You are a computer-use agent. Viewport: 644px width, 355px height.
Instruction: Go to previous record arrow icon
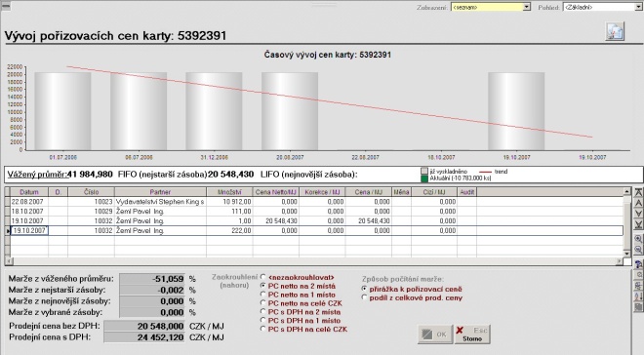pyautogui.click(x=638, y=203)
